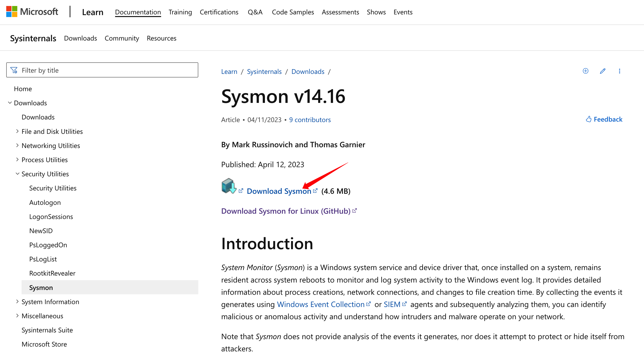
Task: Expand Networking Utilities section
Action: 17,146
